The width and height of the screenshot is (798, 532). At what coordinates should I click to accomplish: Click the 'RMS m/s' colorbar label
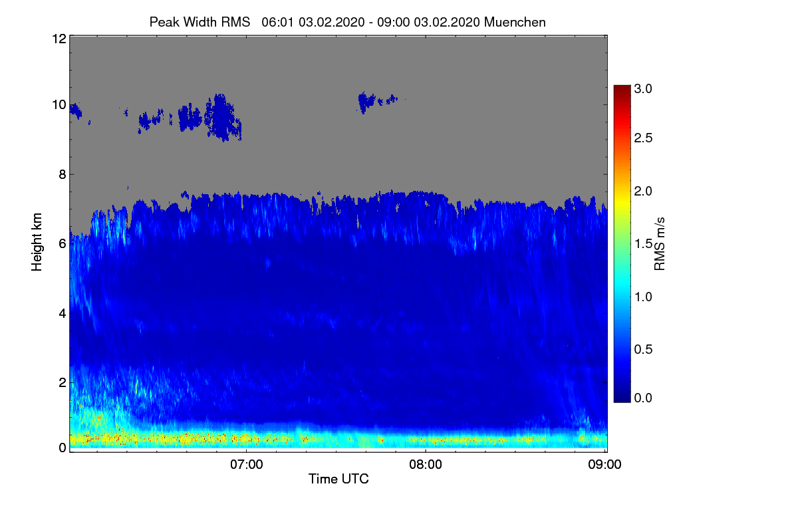pos(660,243)
